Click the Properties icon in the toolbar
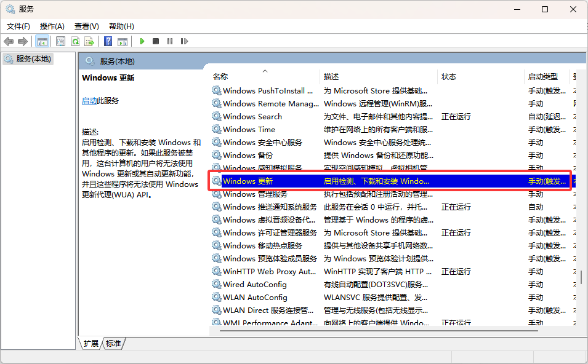Image resolution: width=588 pixels, height=364 pixels. pyautogui.click(x=60, y=41)
